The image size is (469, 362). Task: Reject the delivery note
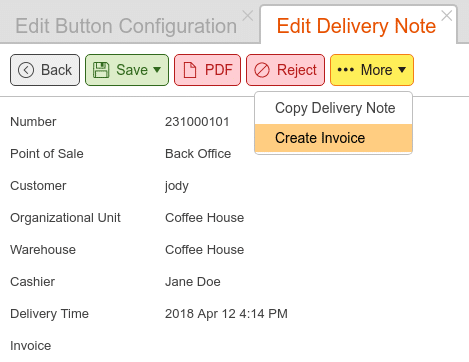click(x=285, y=70)
